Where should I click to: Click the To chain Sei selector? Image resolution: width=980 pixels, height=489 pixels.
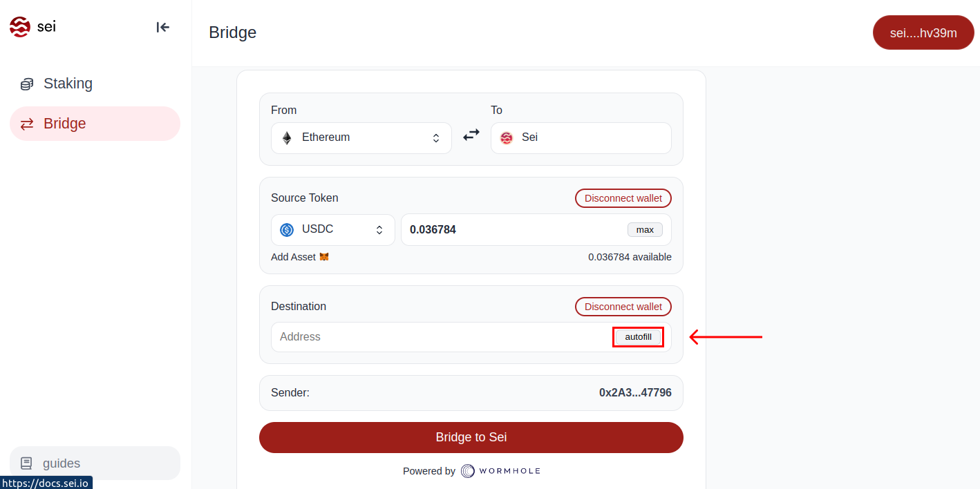coord(581,138)
